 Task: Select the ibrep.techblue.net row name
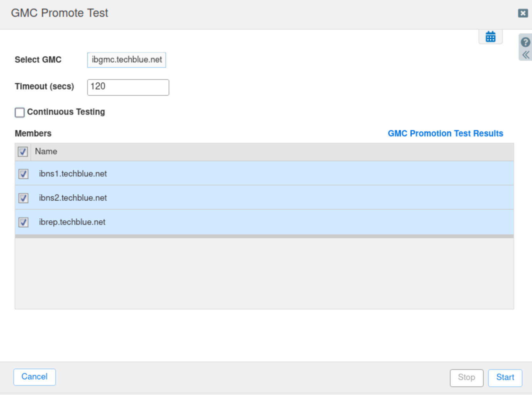(72, 222)
